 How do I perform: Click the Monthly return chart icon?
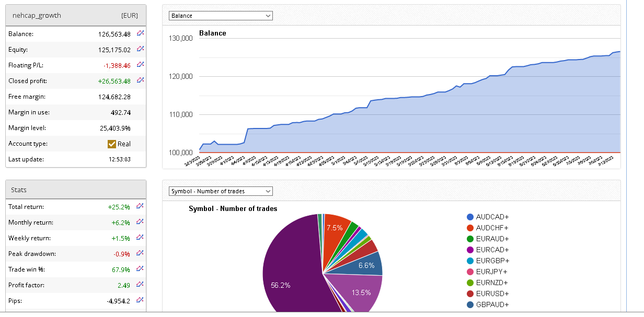140,222
